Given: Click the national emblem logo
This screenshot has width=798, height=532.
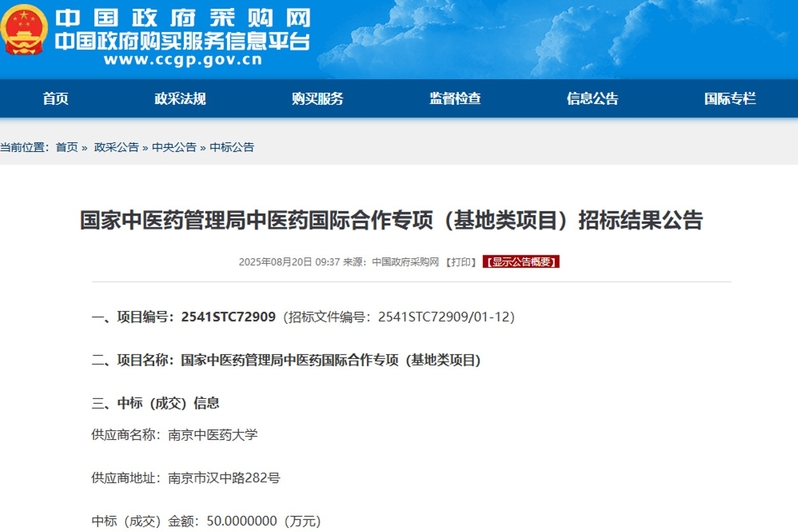Looking at the screenshot, I should 24,33.
